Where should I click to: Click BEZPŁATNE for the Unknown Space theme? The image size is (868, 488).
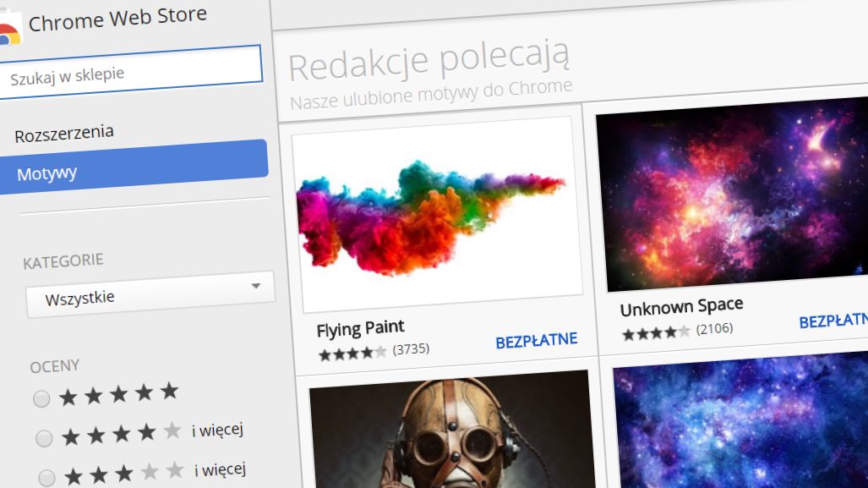point(833,321)
